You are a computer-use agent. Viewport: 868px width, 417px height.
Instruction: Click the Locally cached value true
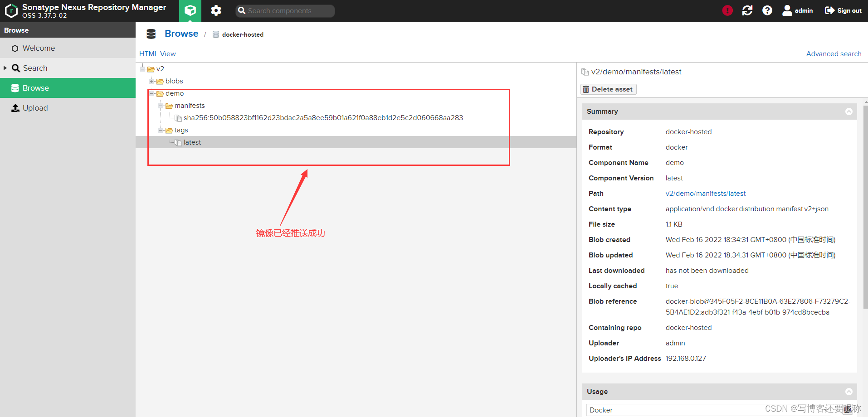pyautogui.click(x=672, y=286)
